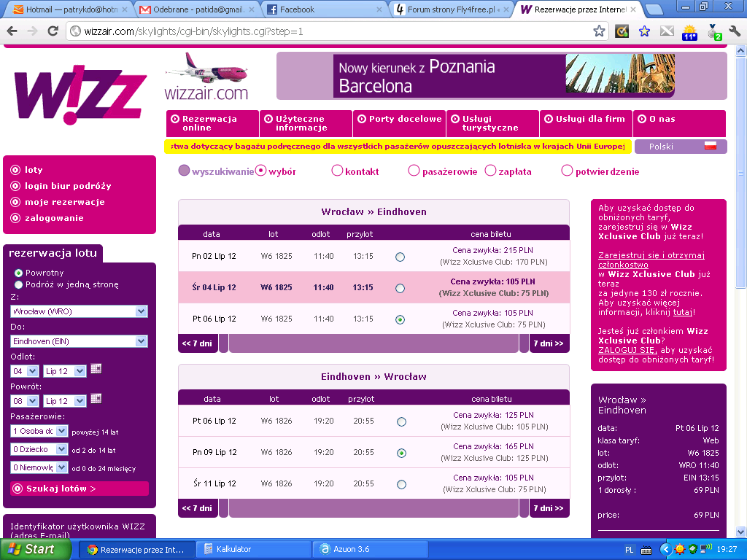The width and height of the screenshot is (747, 560).
Task: Click the Szukaj lotów button
Action: click(80, 489)
